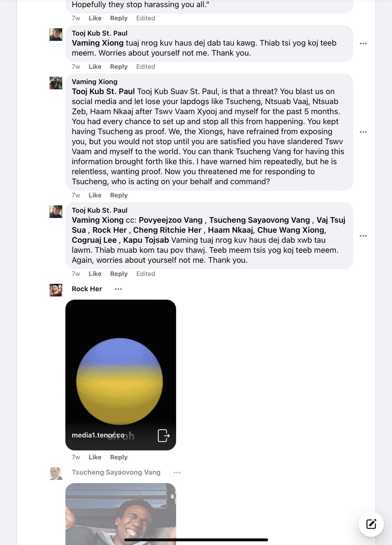Open tagged name Povyeejzoo Vang
The height and width of the screenshot is (545, 392).
click(x=171, y=220)
